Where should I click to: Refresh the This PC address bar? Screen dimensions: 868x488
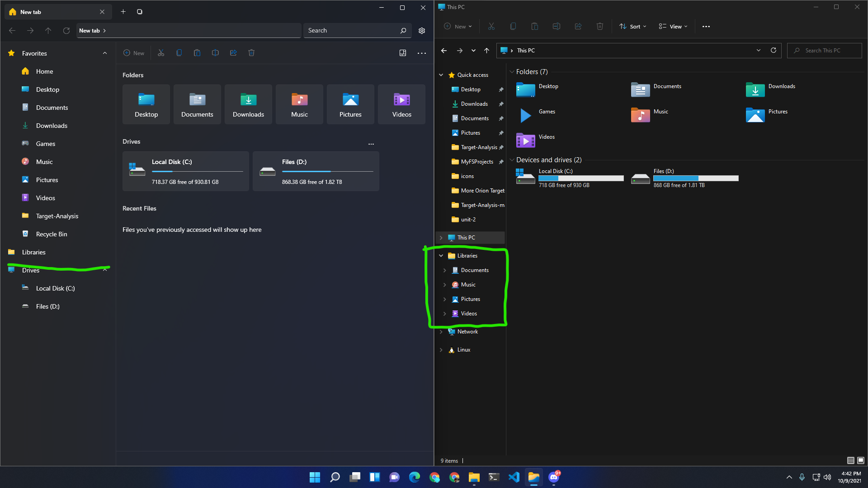[x=774, y=50]
